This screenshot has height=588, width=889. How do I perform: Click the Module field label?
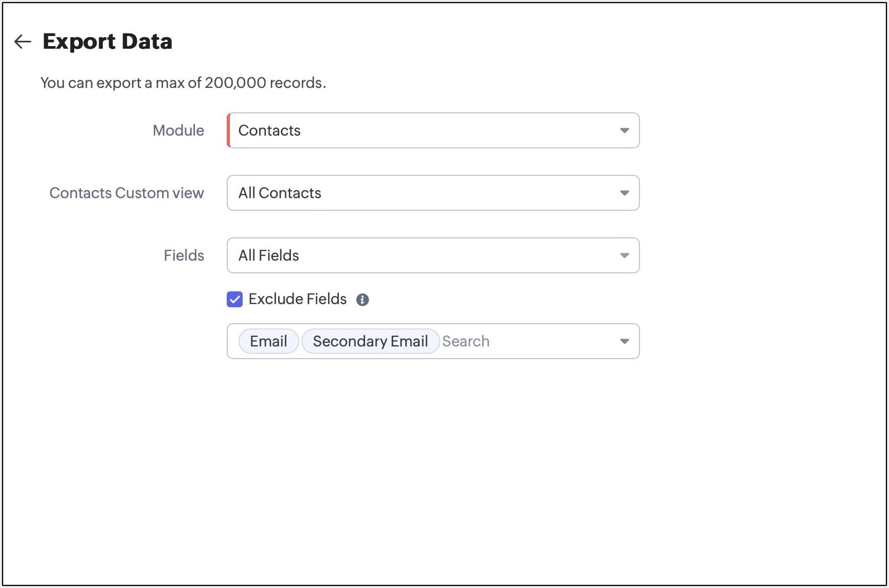(x=178, y=130)
